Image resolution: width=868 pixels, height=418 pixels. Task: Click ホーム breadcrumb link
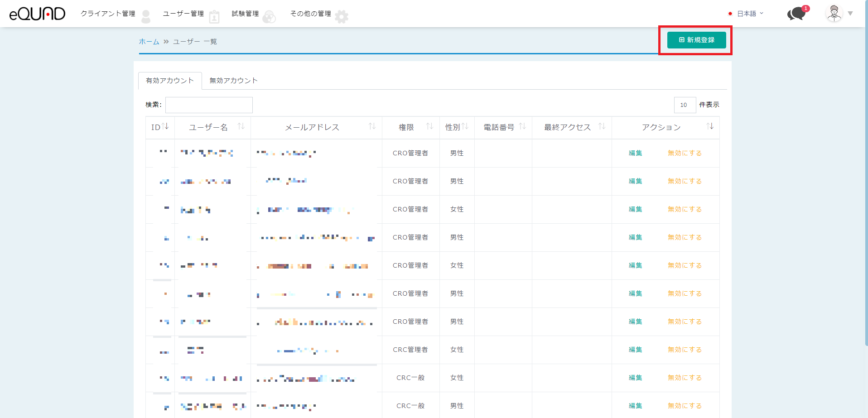(149, 42)
